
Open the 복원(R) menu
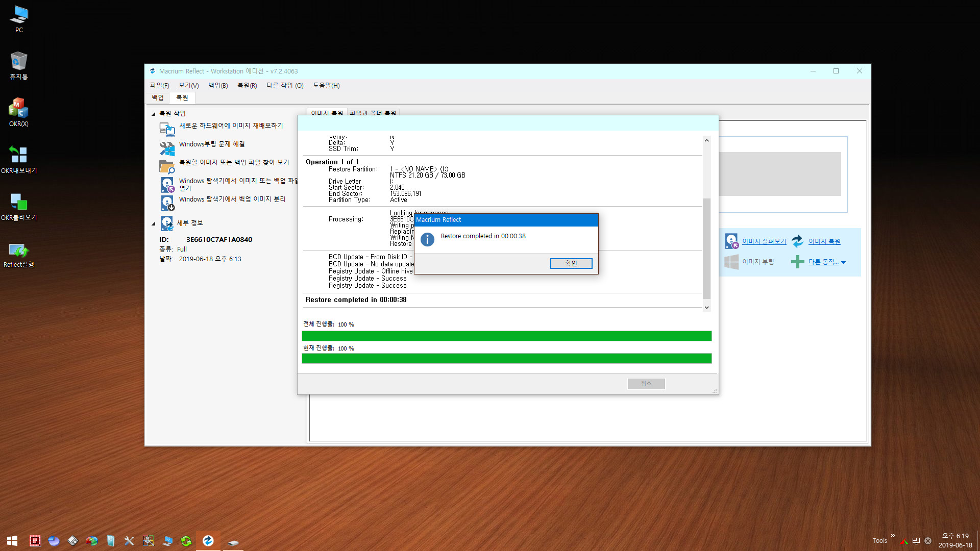click(x=247, y=85)
